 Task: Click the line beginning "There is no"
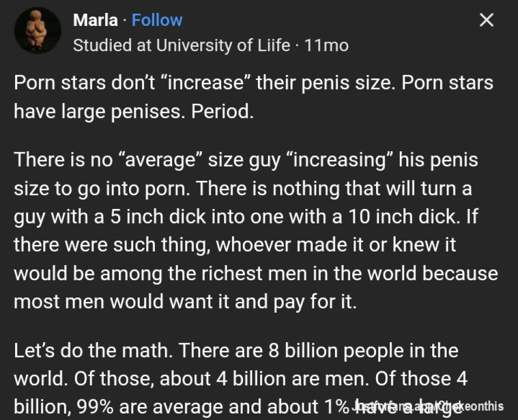(x=246, y=160)
